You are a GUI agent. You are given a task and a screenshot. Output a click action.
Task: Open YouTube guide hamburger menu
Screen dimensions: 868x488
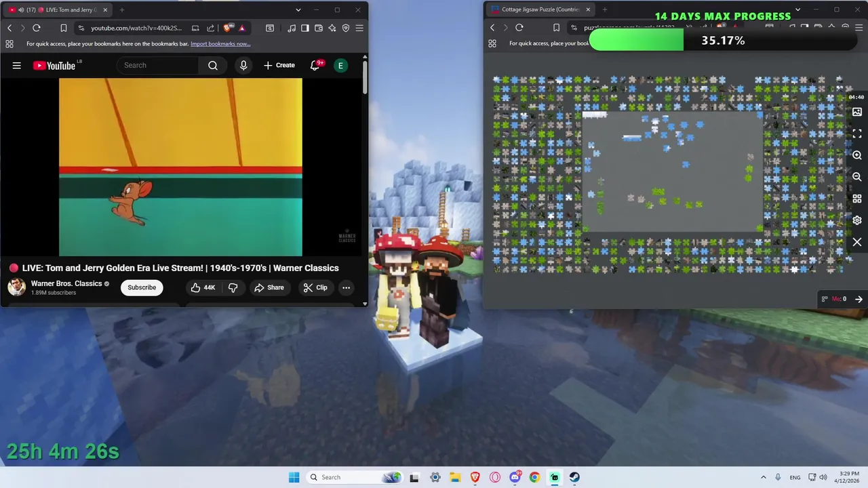[17, 65]
